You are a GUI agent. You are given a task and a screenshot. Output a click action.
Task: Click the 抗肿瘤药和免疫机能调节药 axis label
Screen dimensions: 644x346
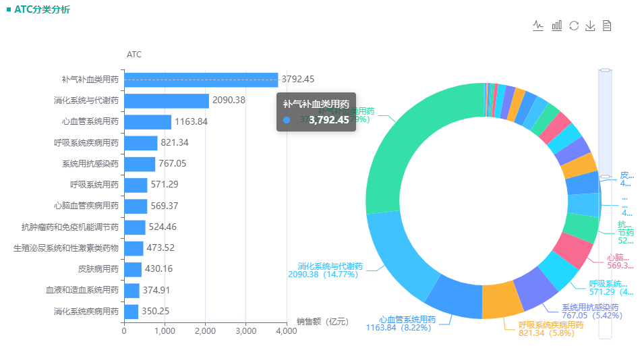[70, 227]
